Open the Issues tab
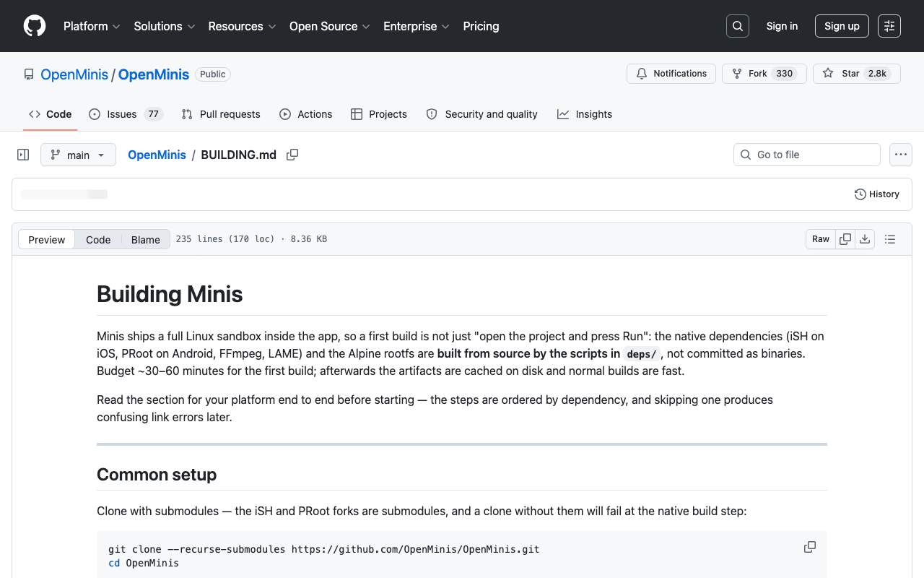 [126, 114]
